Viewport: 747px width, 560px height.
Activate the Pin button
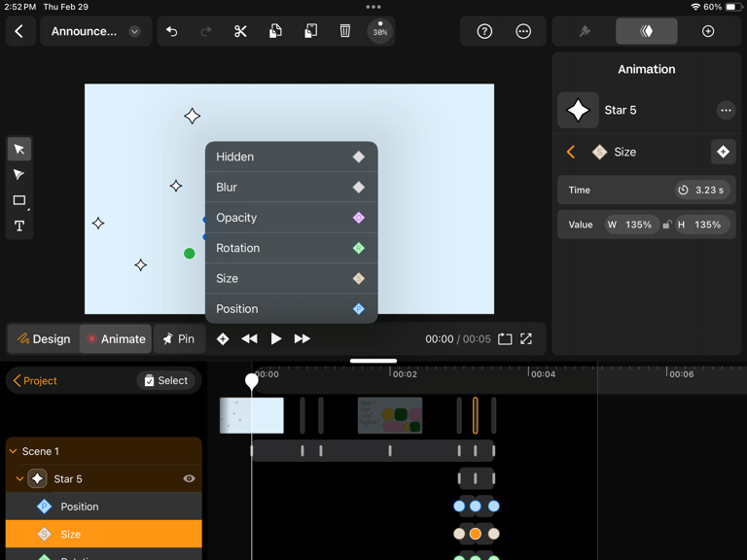179,339
